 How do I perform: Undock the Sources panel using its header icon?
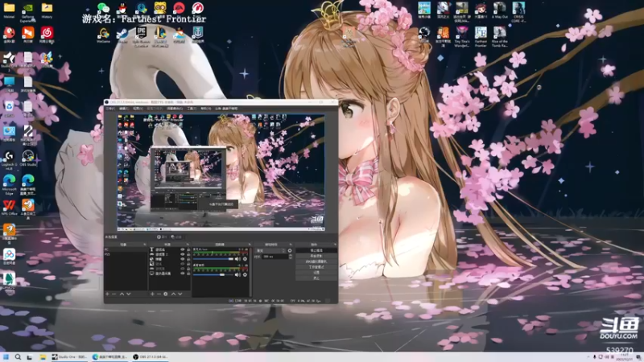(188, 245)
